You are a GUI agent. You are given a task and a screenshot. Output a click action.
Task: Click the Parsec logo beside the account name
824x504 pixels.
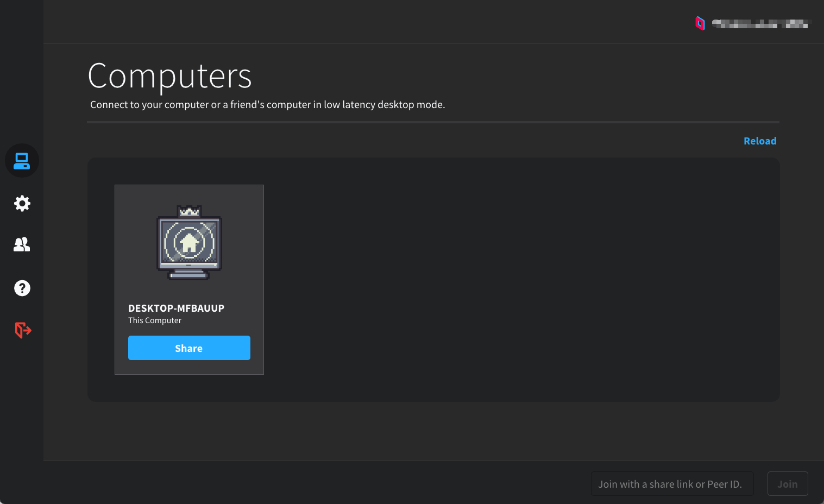point(700,23)
